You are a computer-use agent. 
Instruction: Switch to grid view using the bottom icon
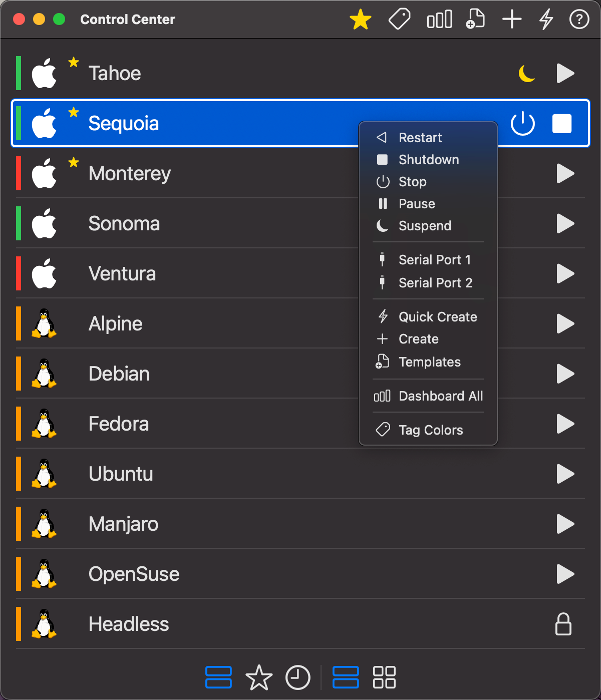(x=384, y=677)
